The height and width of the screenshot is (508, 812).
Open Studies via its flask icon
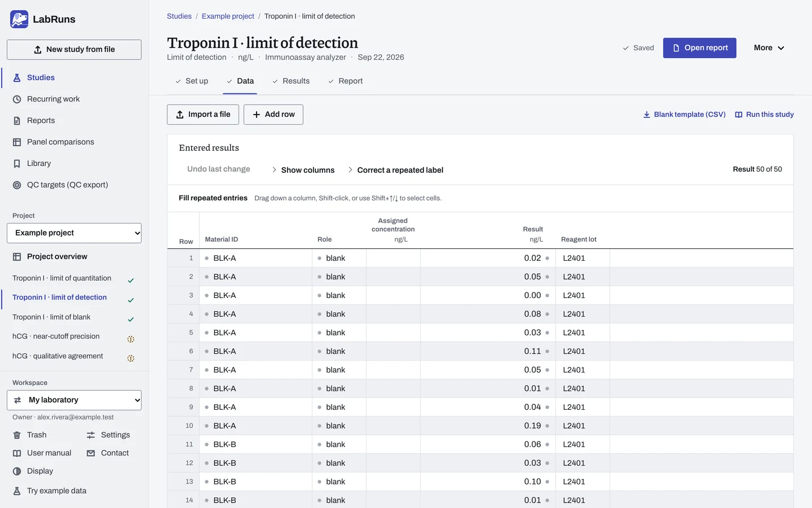click(17, 78)
